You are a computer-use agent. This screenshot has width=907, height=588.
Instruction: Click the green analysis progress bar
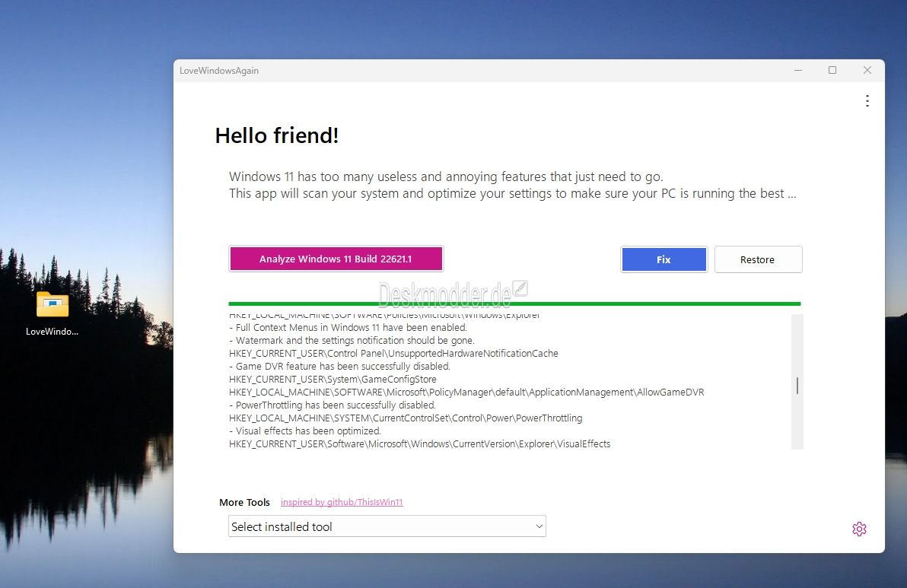pos(514,304)
